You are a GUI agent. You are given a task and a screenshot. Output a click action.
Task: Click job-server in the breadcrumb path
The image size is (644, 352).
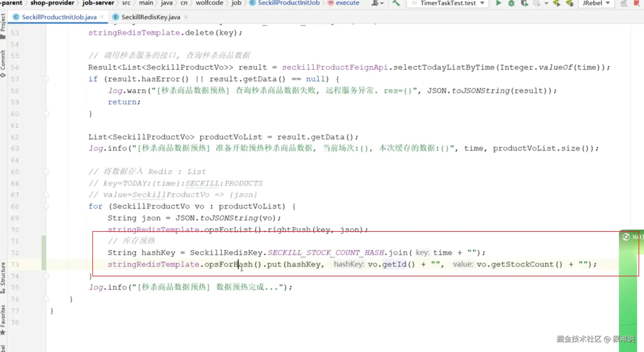98,3
